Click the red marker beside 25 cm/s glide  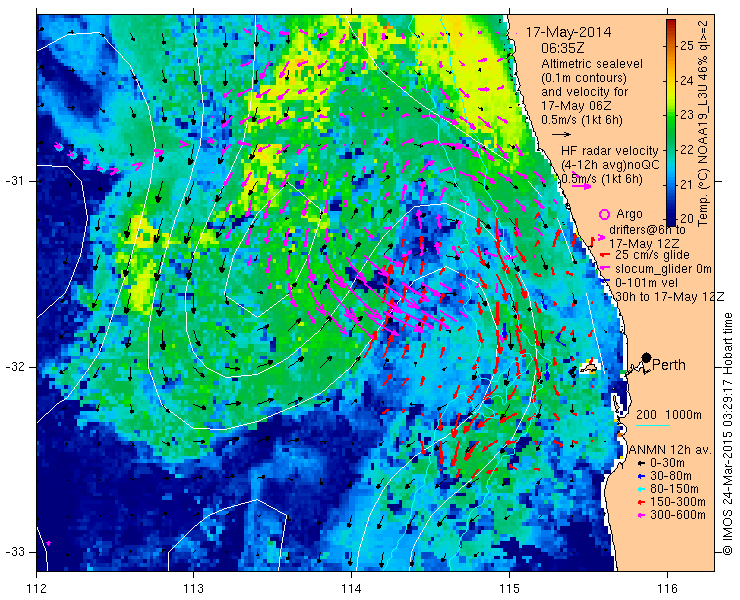[604, 255]
